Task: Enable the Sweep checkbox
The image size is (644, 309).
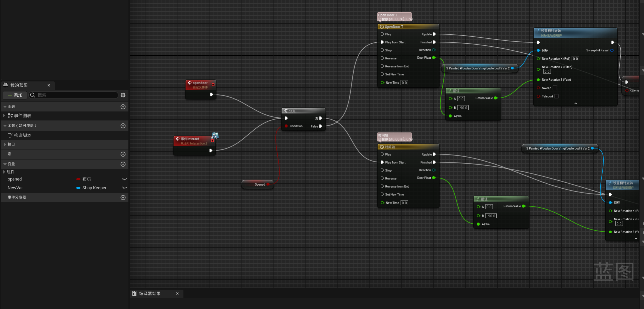Action: [555, 88]
